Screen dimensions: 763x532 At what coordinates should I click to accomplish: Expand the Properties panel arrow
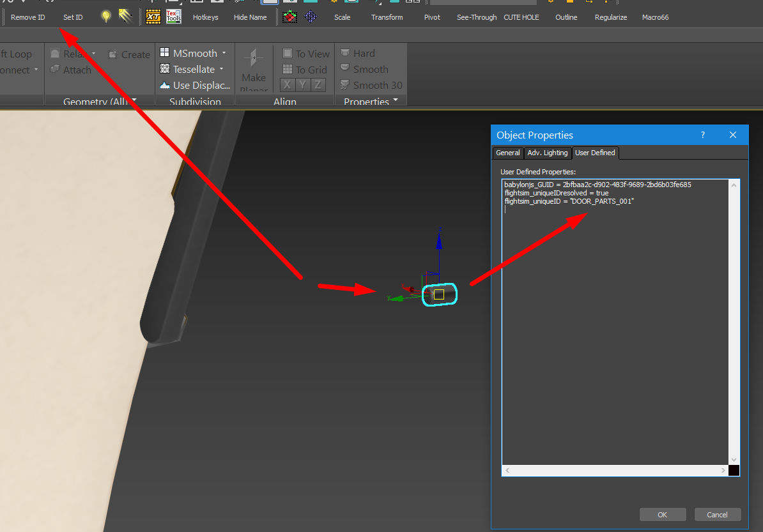click(x=396, y=100)
